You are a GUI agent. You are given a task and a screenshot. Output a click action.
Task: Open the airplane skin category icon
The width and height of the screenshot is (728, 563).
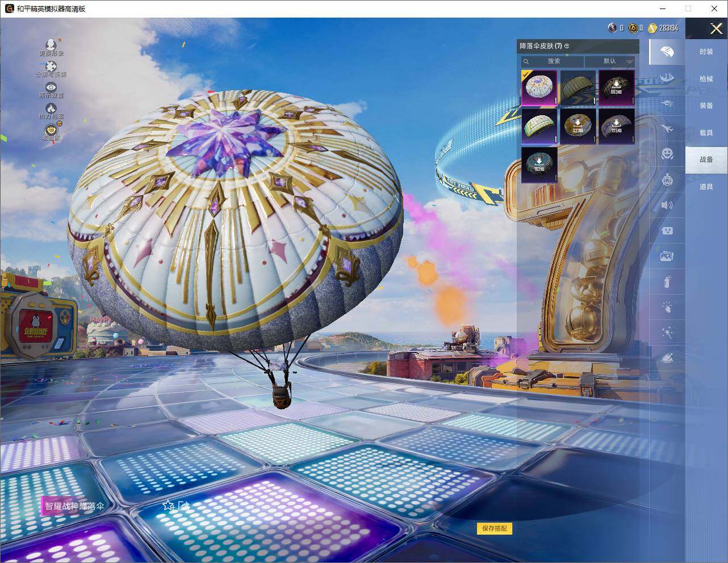point(667,129)
